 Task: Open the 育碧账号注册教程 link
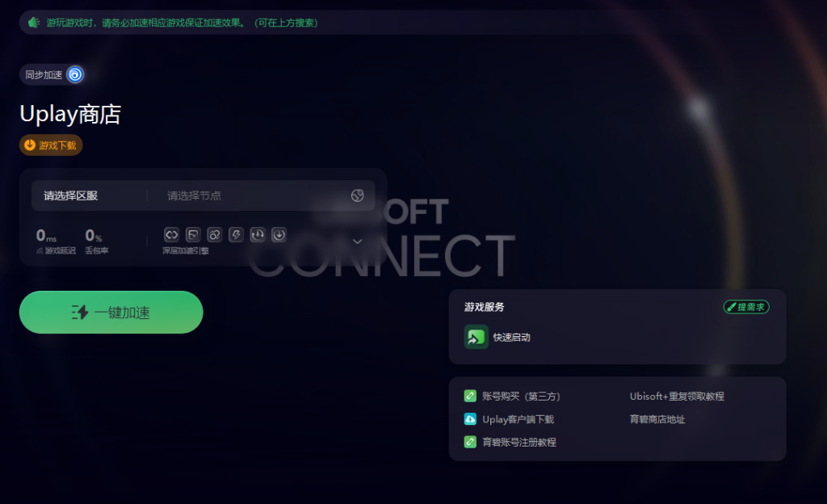tap(510, 442)
